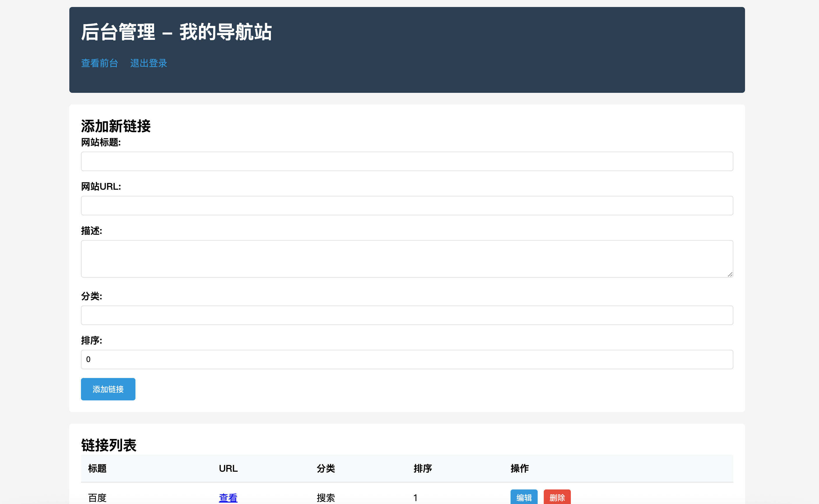Click the 排序 column header
Viewport: 819px width, 504px height.
point(423,468)
